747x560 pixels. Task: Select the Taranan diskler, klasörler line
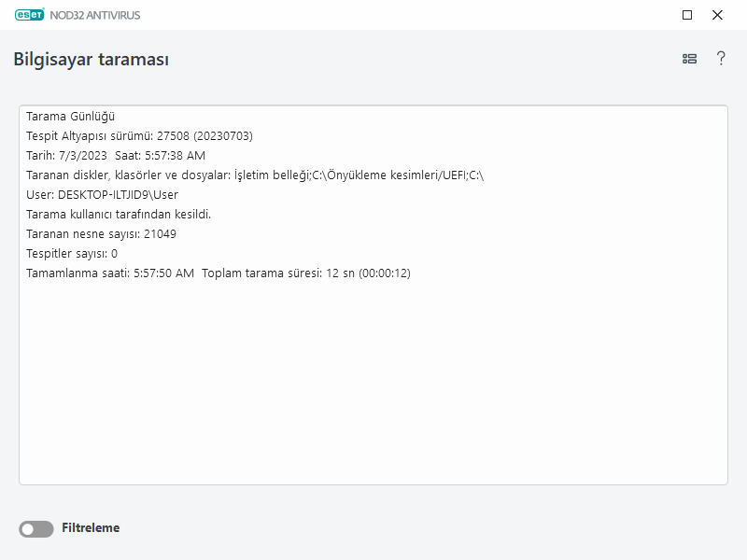[x=254, y=175]
